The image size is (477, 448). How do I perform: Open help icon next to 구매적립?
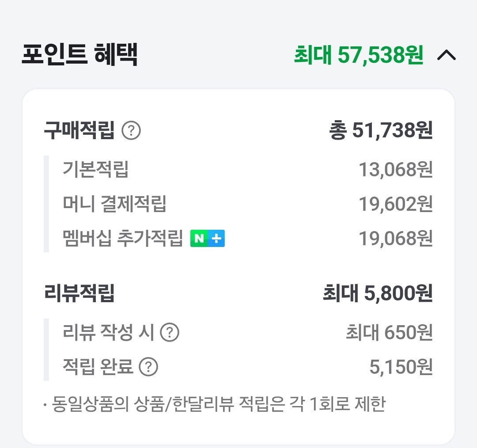tap(131, 131)
